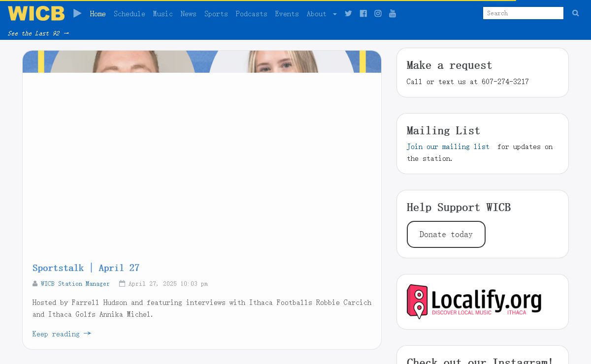Open the Localify.org banner

474,302
